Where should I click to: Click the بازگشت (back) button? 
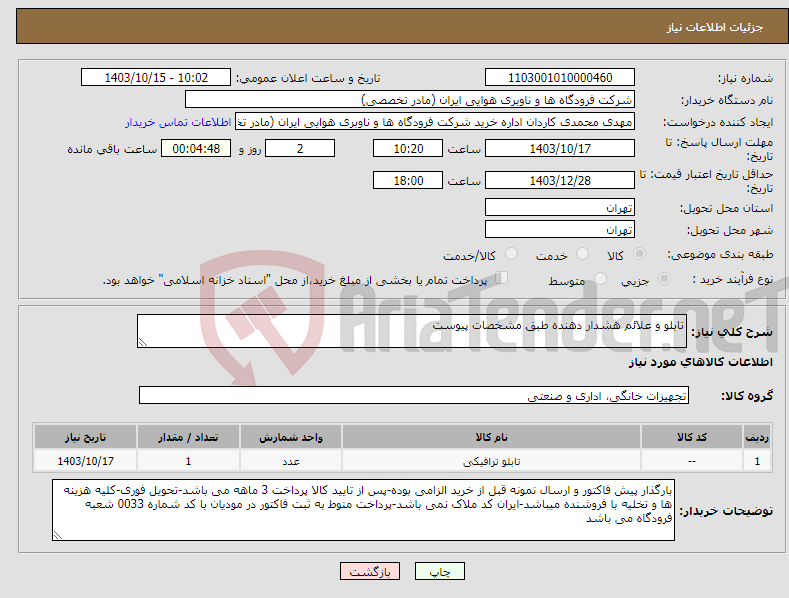click(x=370, y=571)
